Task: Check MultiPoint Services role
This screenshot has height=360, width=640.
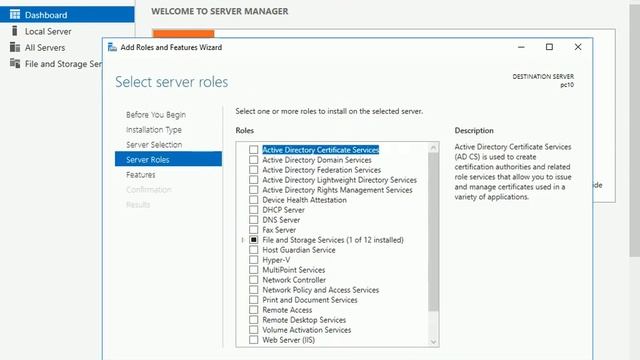Action: [x=253, y=270]
